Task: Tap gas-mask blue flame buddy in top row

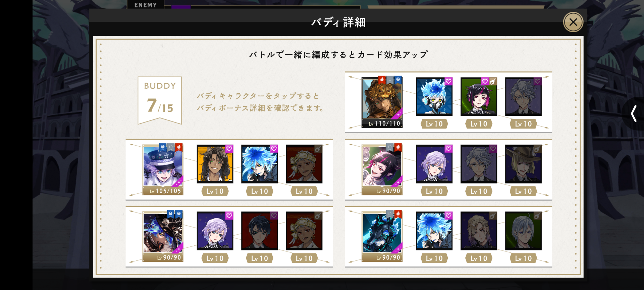Action: 434,97
